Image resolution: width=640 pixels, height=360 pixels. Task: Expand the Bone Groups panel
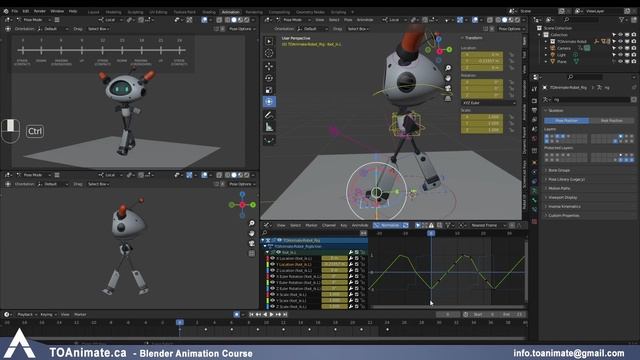click(x=559, y=170)
